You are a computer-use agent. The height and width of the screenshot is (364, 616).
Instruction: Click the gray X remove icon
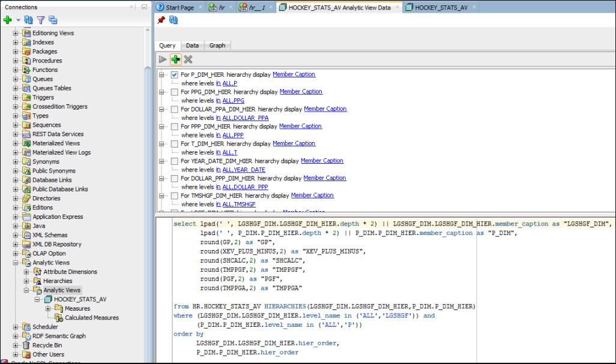[188, 59]
